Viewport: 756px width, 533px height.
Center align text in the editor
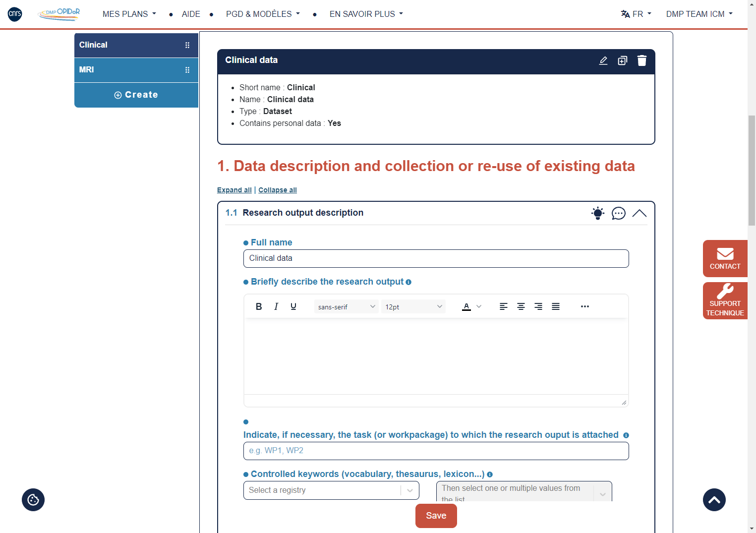[521, 306]
